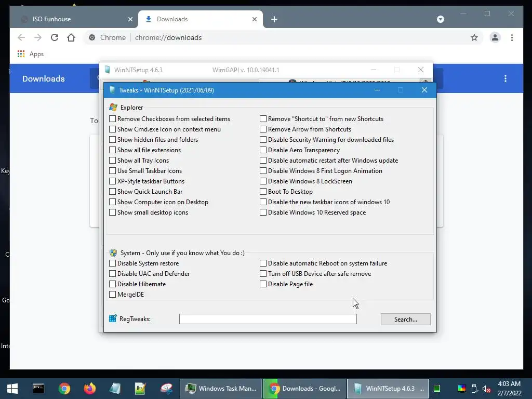Enable Disable Windows 10 Reserved space
The height and width of the screenshot is (399, 532).
313,212
